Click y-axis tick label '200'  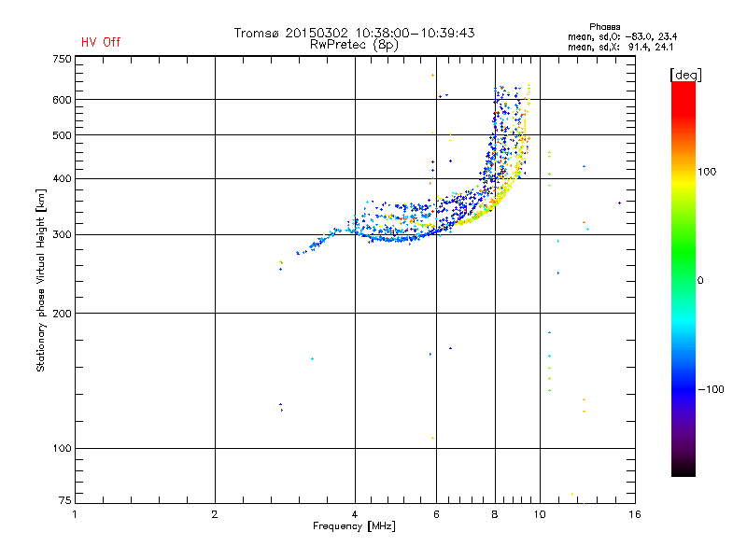pyautogui.click(x=62, y=314)
